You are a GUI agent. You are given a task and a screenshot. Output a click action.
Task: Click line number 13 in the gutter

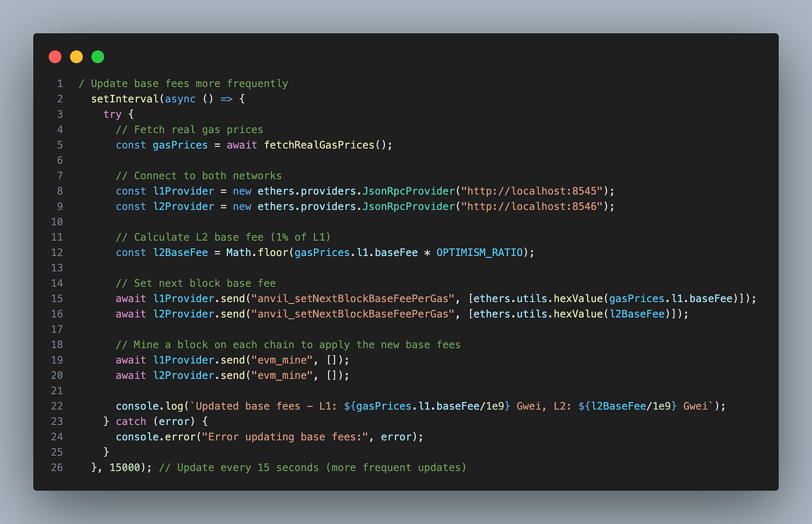point(57,268)
